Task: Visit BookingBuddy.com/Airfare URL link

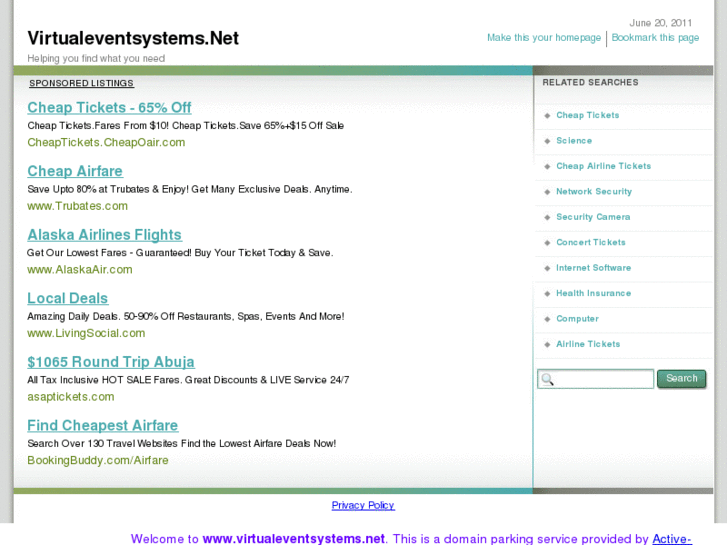Action: pos(98,461)
